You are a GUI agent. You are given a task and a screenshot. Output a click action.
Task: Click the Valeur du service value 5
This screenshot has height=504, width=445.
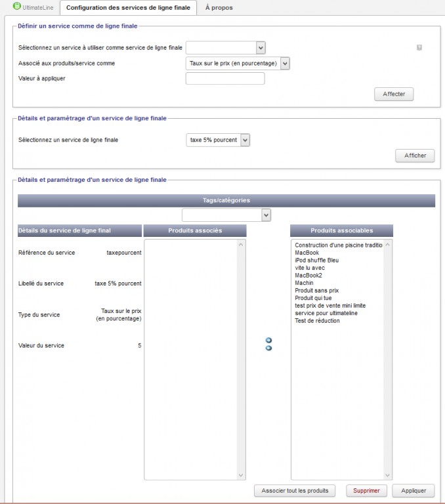coord(140,346)
